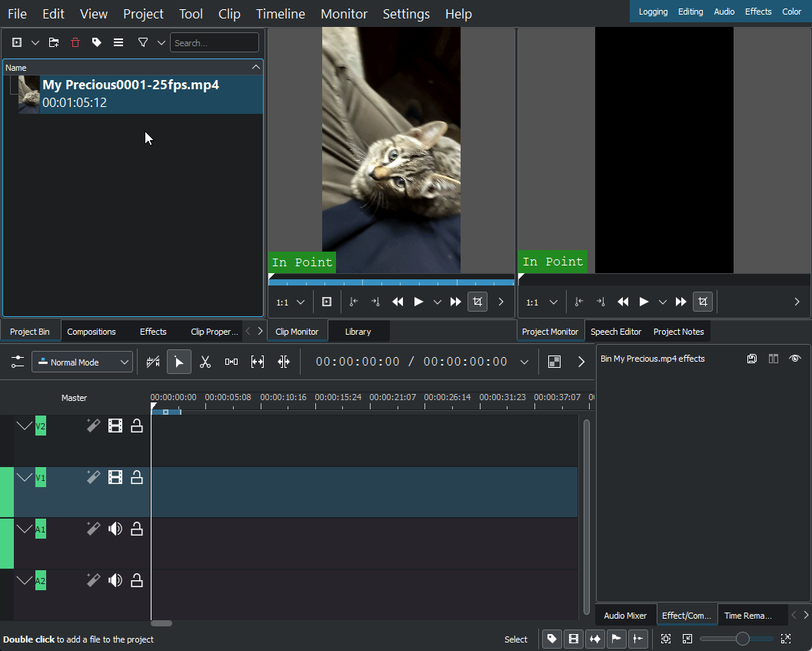Open the Monitor menu
The image size is (812, 651).
coord(344,14)
